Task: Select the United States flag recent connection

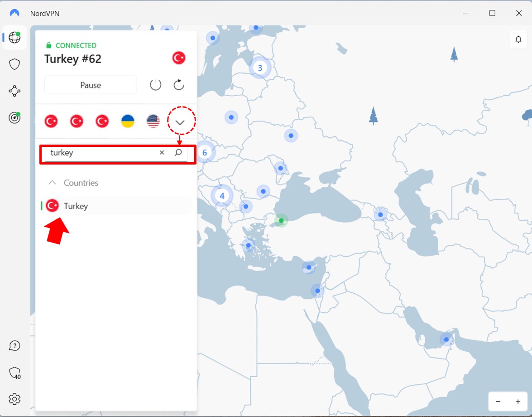Action: pyautogui.click(x=153, y=121)
